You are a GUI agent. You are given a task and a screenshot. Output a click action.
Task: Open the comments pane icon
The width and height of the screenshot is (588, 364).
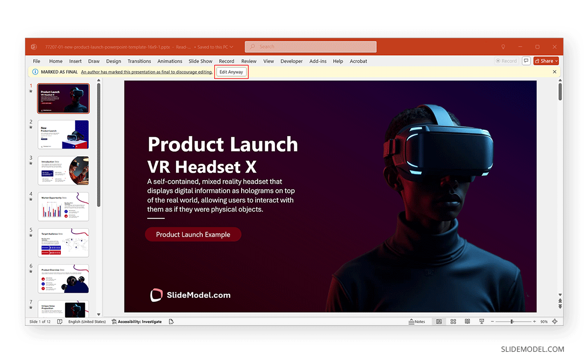(x=526, y=61)
